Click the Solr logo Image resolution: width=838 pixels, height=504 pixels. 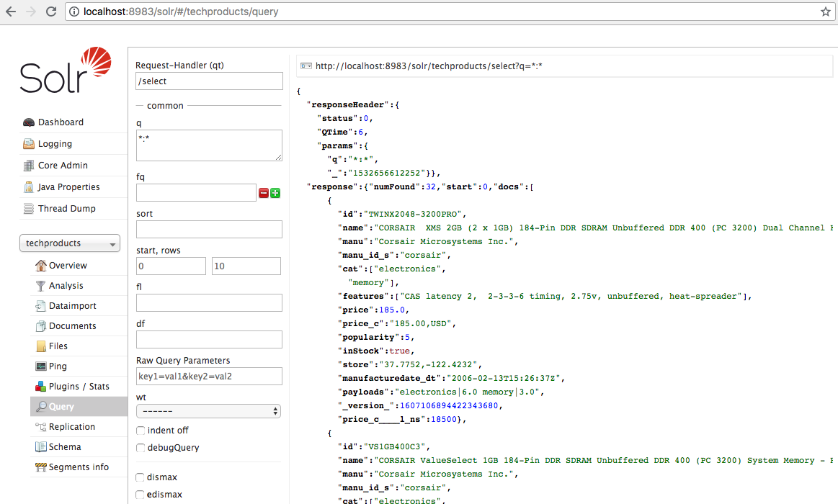point(65,70)
